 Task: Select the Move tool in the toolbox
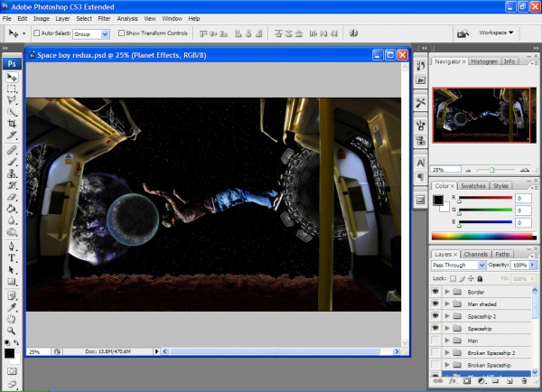tap(12, 77)
